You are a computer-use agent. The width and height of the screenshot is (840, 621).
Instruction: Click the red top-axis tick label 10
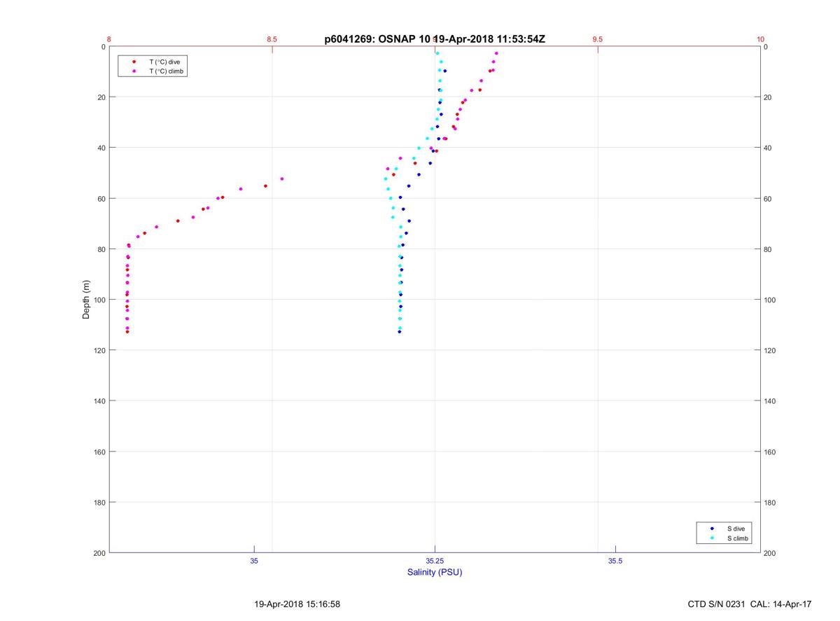point(760,39)
